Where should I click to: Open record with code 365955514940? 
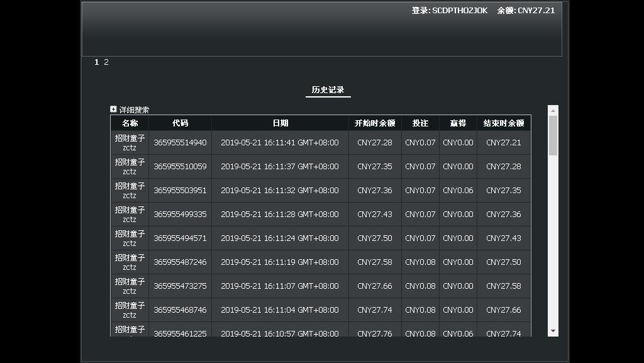pos(180,143)
